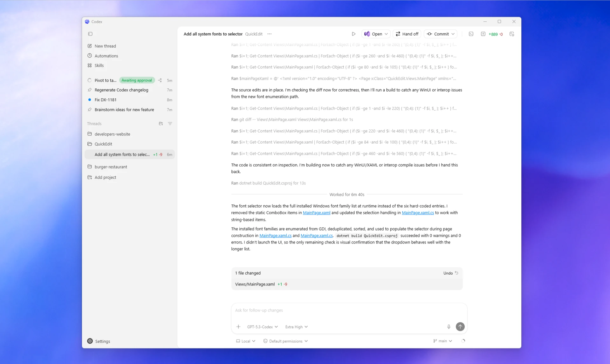Unpin the Regenerate Codex changelog thread
The width and height of the screenshot is (610, 364).
[x=89, y=90]
